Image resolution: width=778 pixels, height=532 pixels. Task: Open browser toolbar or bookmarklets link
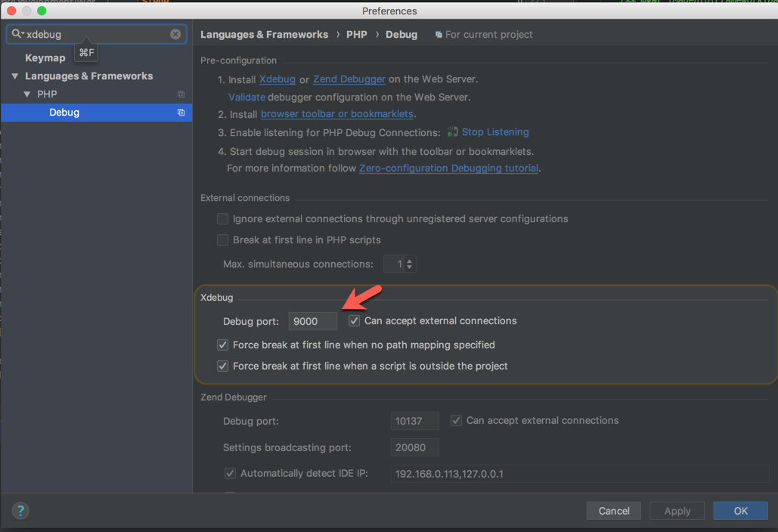(337, 114)
